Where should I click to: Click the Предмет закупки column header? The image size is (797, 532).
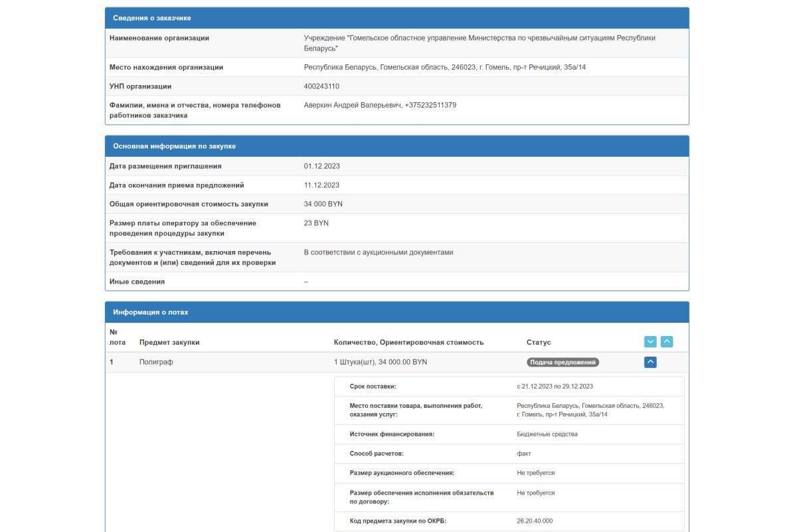(169, 342)
